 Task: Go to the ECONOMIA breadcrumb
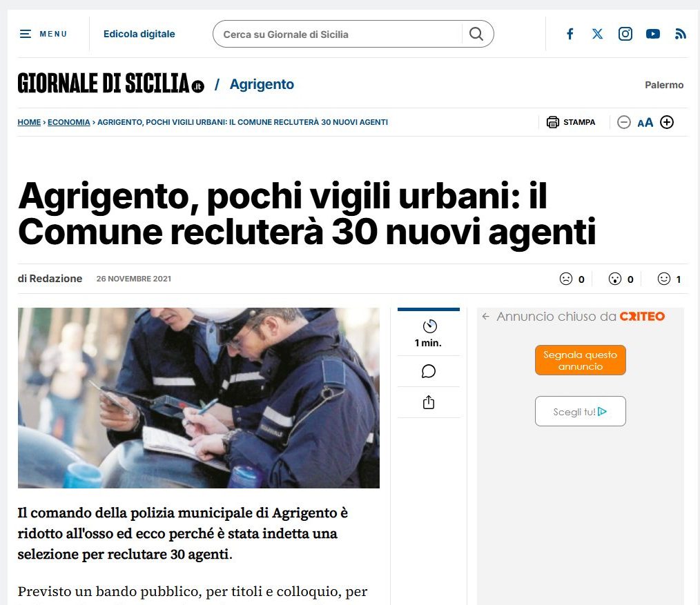(x=69, y=122)
